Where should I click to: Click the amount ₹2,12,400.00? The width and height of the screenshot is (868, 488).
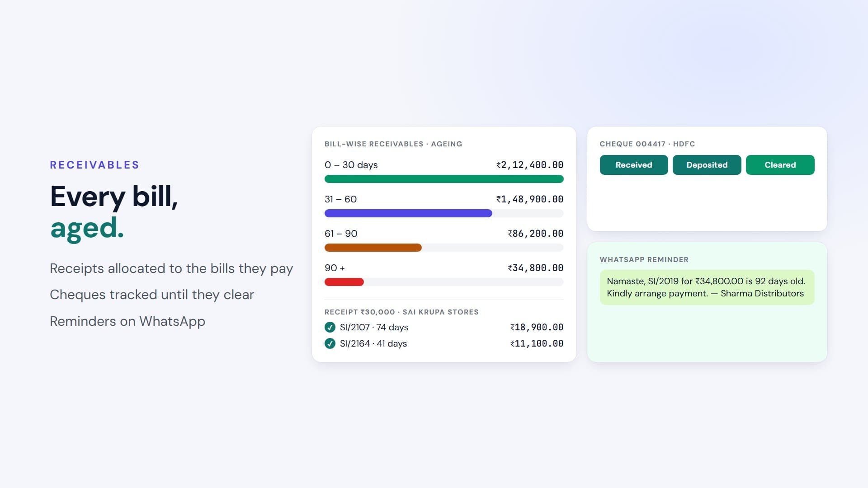tap(530, 165)
